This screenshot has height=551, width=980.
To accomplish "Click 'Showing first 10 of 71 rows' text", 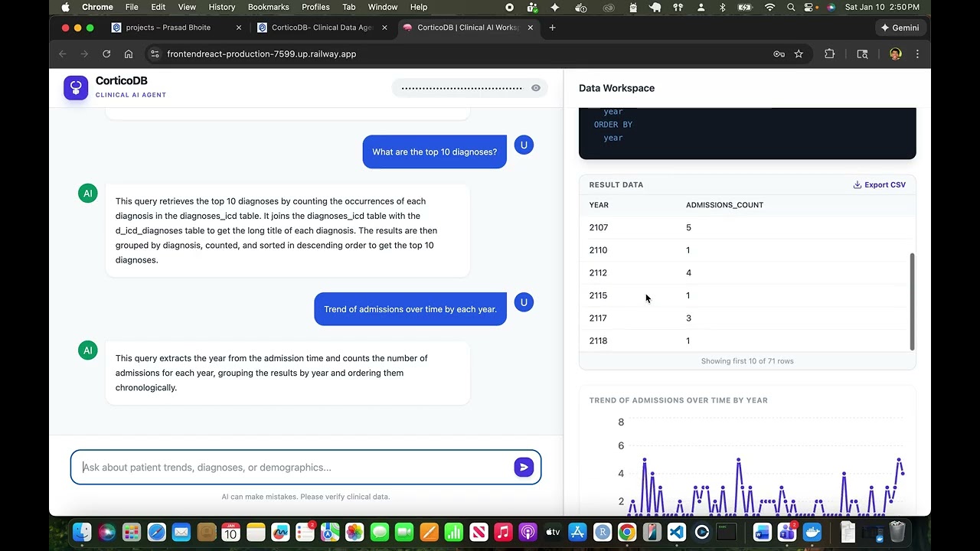I will 747,361.
